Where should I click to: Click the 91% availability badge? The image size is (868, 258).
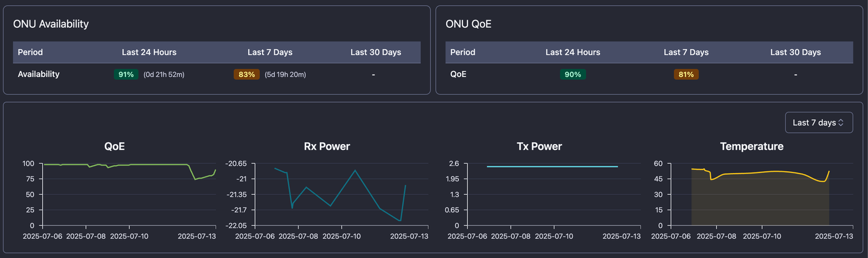pyautogui.click(x=126, y=75)
